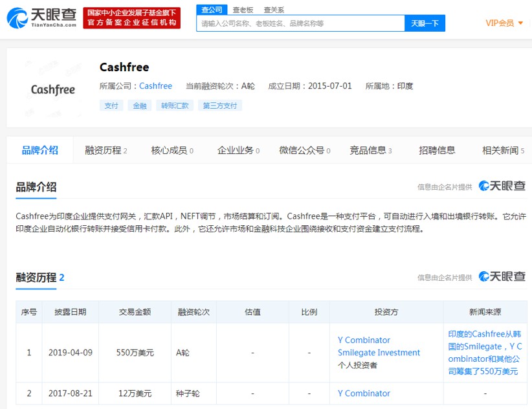Switch to the 微信公众号 tab
Image resolution: width=532 pixels, height=409 pixels.
point(304,150)
